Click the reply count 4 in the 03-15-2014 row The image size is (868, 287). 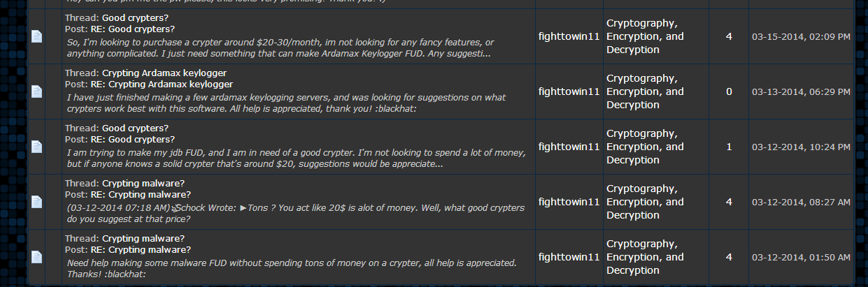coord(729,36)
